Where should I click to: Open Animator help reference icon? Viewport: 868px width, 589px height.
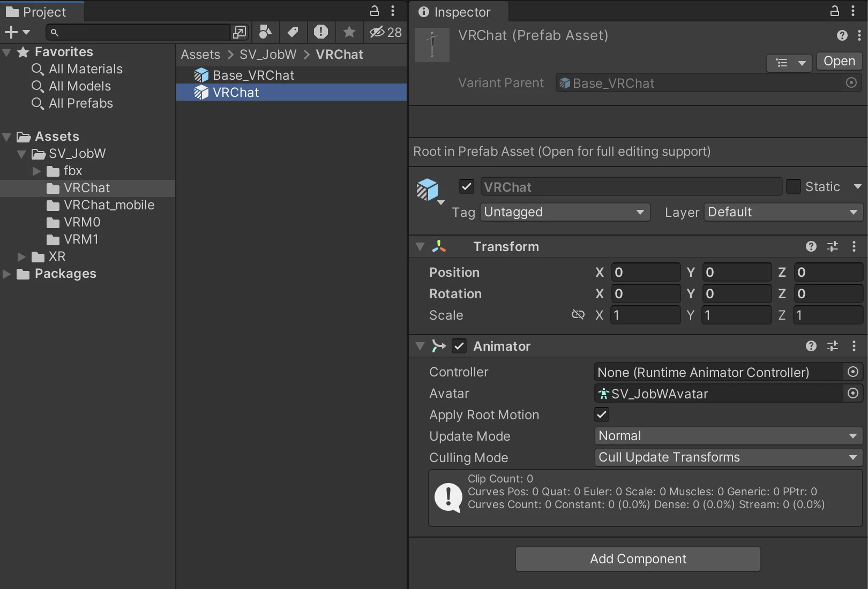pos(811,346)
